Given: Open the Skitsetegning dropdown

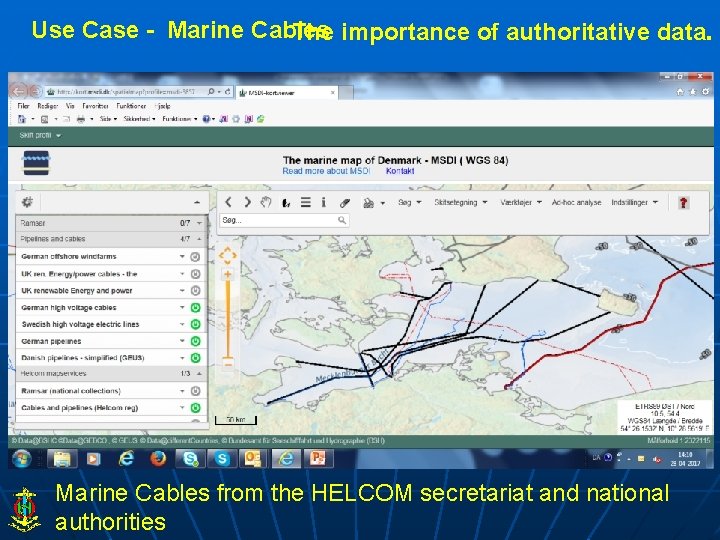Looking at the screenshot, I should 461,202.
